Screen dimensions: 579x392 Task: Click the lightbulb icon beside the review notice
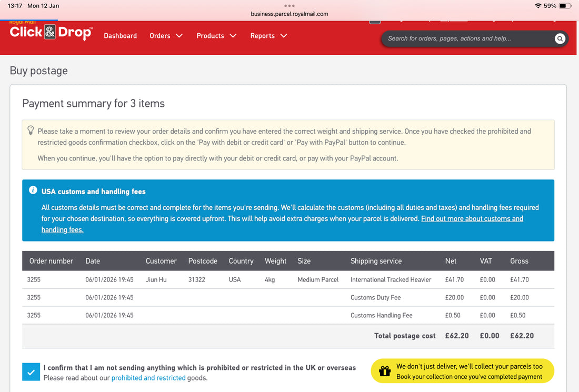[30, 130]
